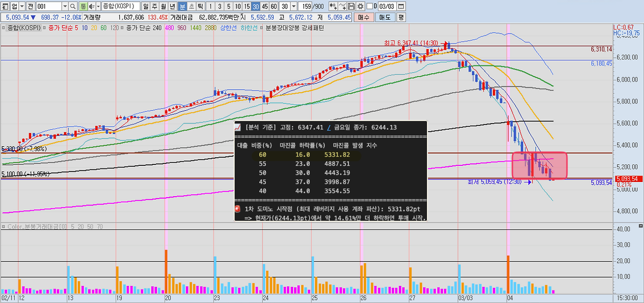
Task: Open the 업 market type dropdown arrow
Action: [22, 7]
